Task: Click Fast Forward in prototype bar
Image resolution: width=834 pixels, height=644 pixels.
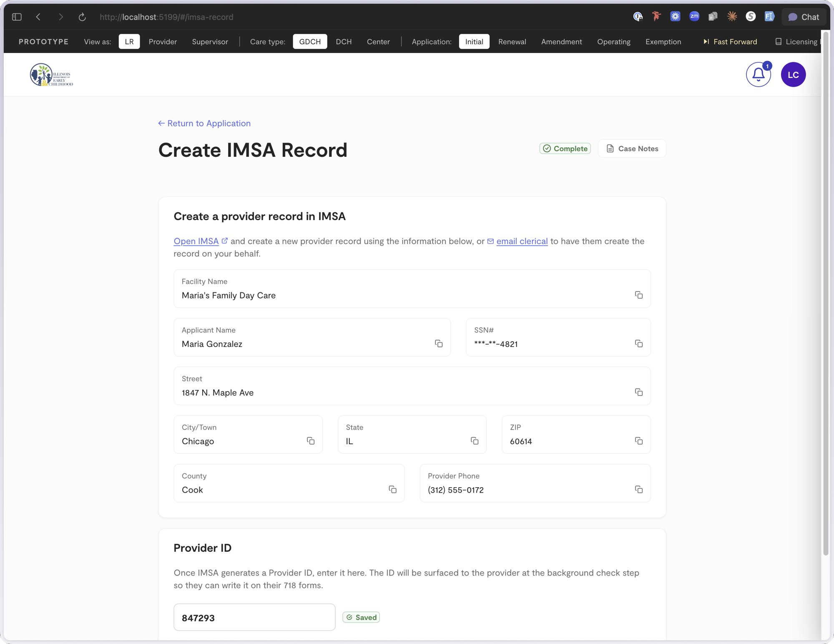Action: pyautogui.click(x=730, y=42)
